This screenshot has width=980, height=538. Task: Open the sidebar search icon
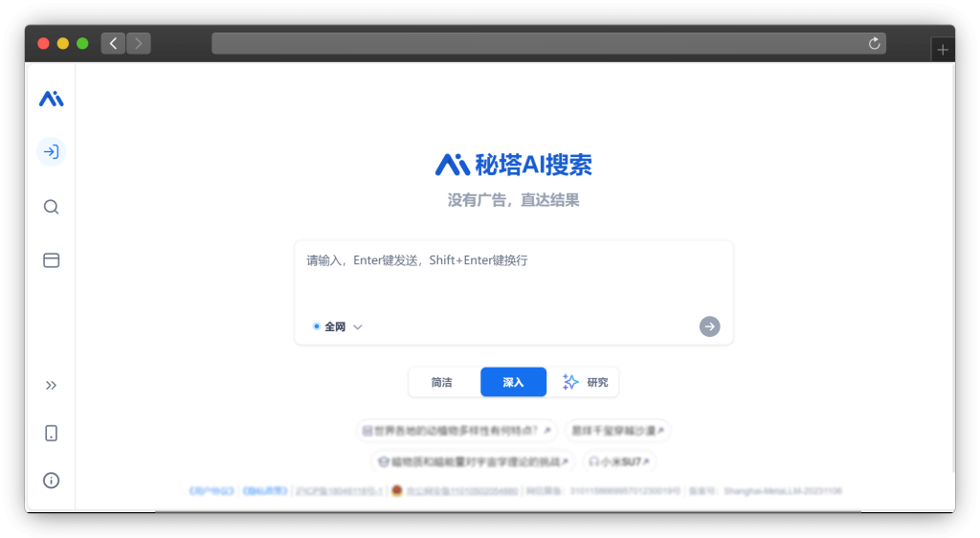tap(52, 207)
